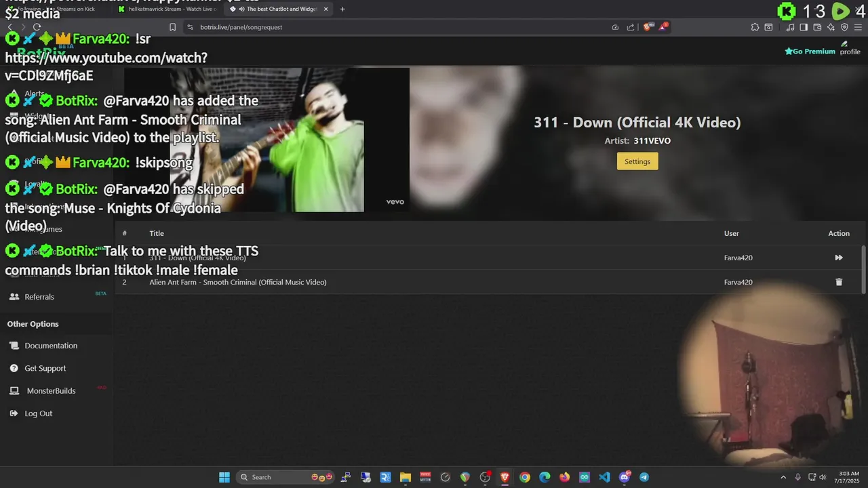Open Telegram from the taskbar
This screenshot has height=488, width=868.
pyautogui.click(x=644, y=477)
